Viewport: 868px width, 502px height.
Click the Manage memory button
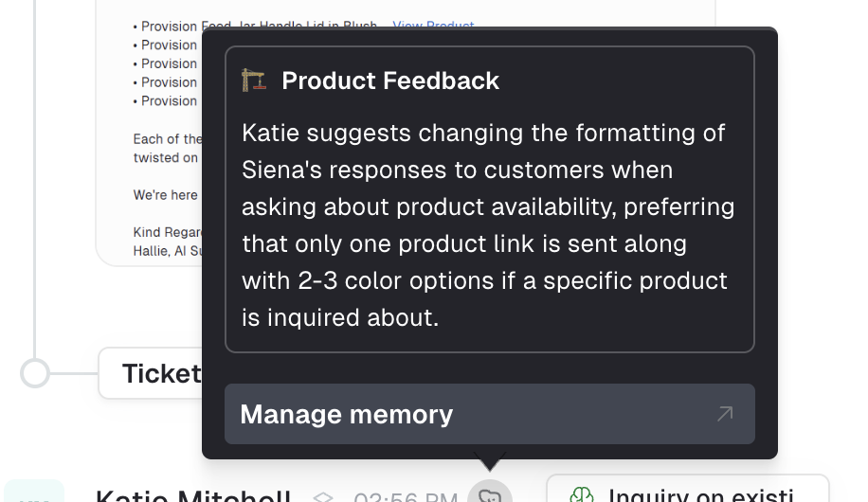(489, 414)
